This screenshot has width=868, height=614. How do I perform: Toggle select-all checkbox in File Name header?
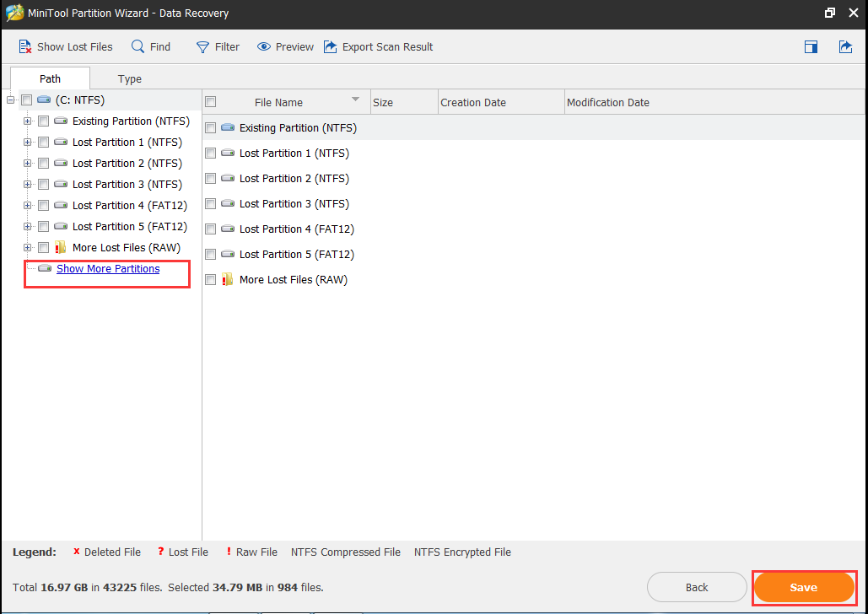point(210,102)
